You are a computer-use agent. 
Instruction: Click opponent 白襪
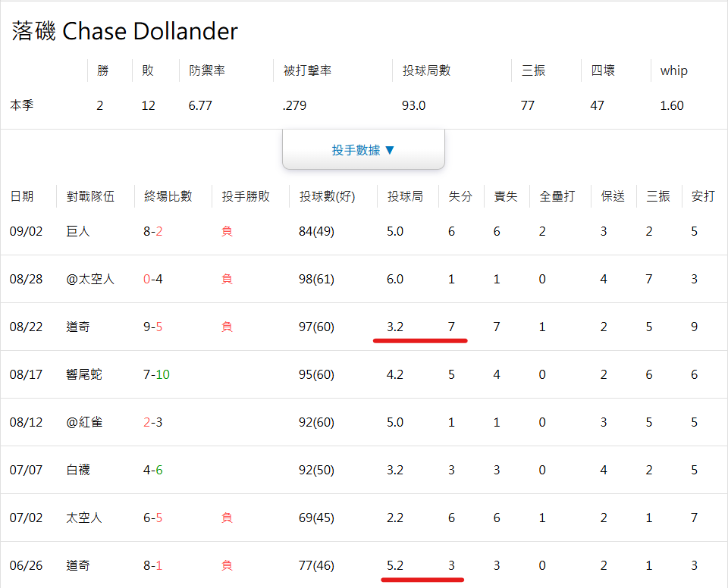tap(78, 470)
